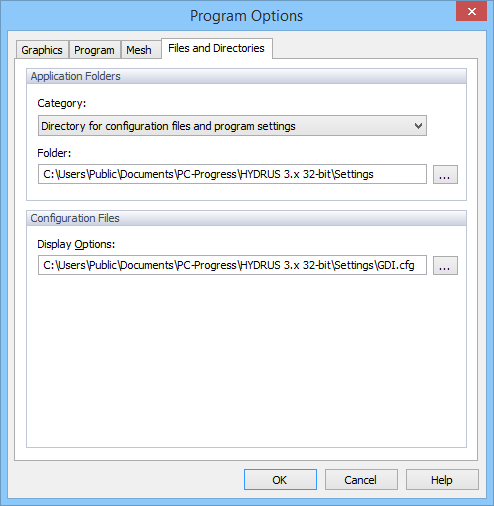Click the Category combo box text
Viewport: 494px width, 506px height.
[168, 126]
